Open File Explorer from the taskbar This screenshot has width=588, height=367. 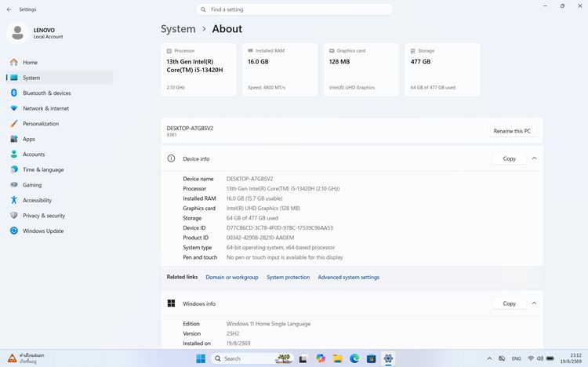click(337, 358)
